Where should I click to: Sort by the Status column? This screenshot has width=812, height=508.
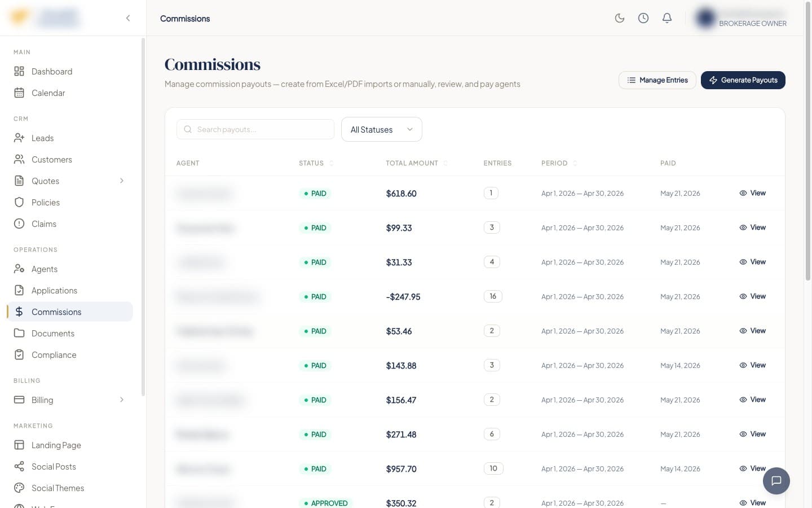[x=316, y=163]
